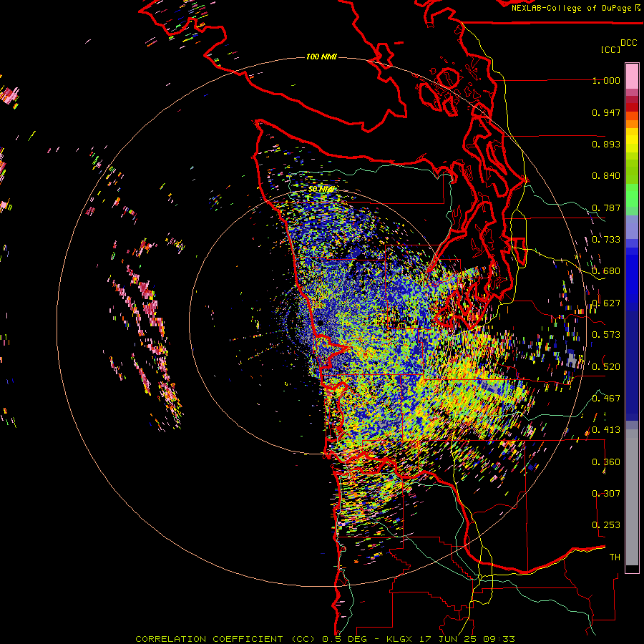
Task: Click the 0.5 DEG elevation text
Action: (345, 639)
